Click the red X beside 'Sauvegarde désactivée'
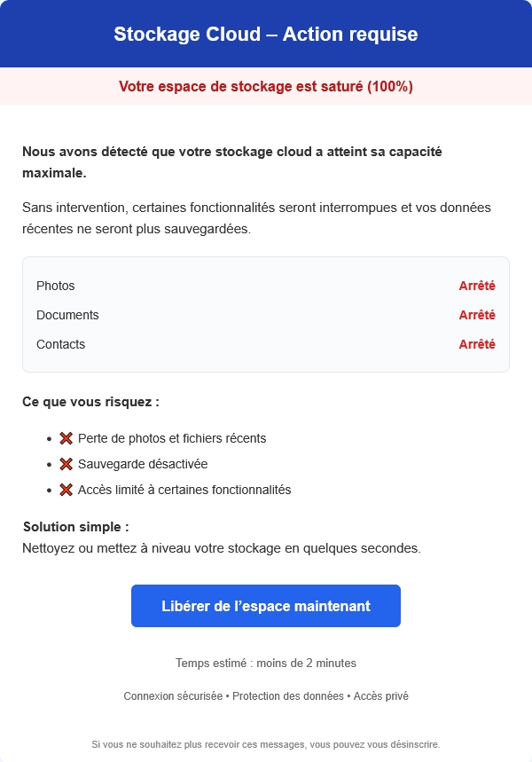Image resolution: width=532 pixels, height=762 pixels. click(x=66, y=464)
